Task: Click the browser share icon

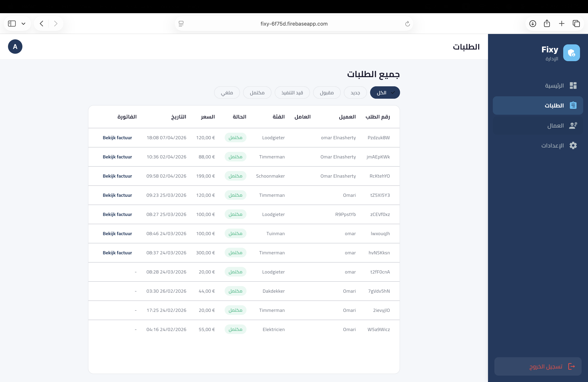Action: click(x=547, y=23)
